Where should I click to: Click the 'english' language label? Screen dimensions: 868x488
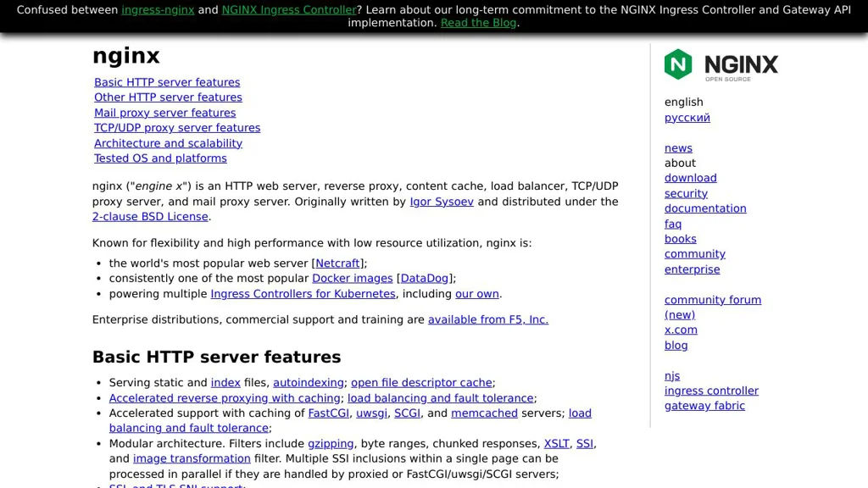(x=684, y=102)
